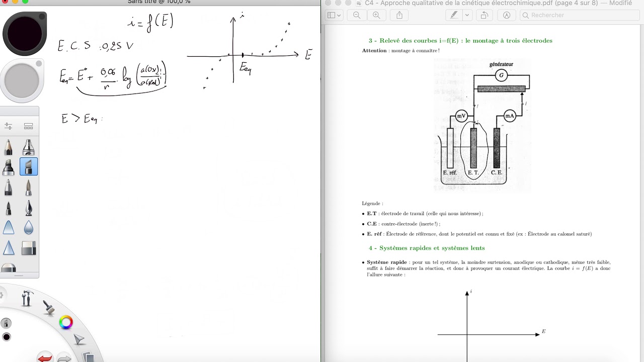Open the gray brush size puck
The height and width of the screenshot is (362, 644).
click(x=22, y=81)
